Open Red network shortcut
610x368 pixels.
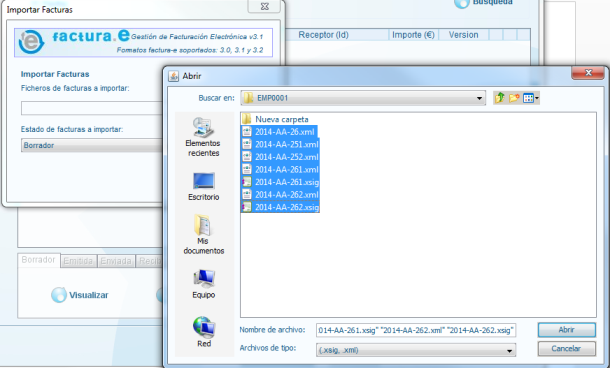click(x=203, y=332)
